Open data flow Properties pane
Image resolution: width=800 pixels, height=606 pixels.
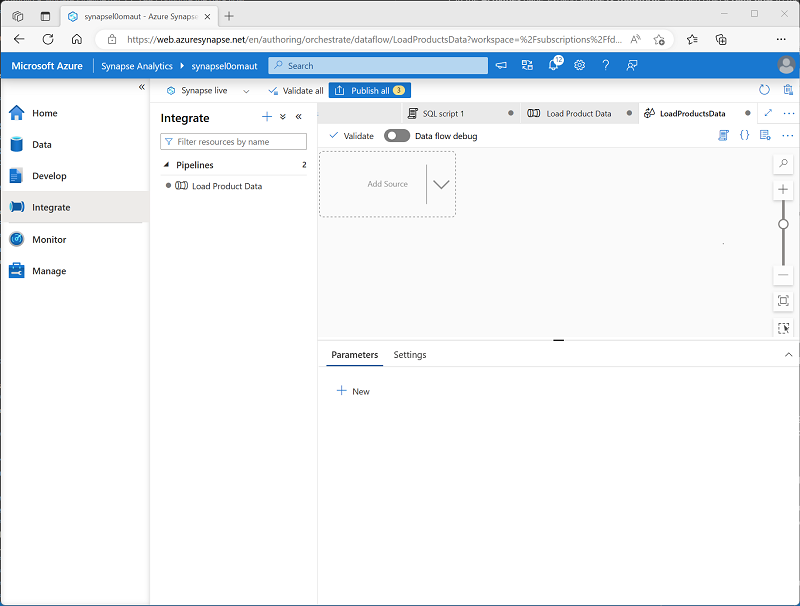[765, 135]
